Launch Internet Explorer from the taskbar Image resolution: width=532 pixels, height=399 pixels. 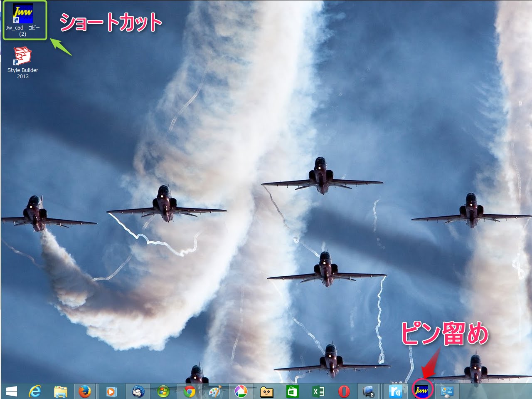click(x=35, y=392)
